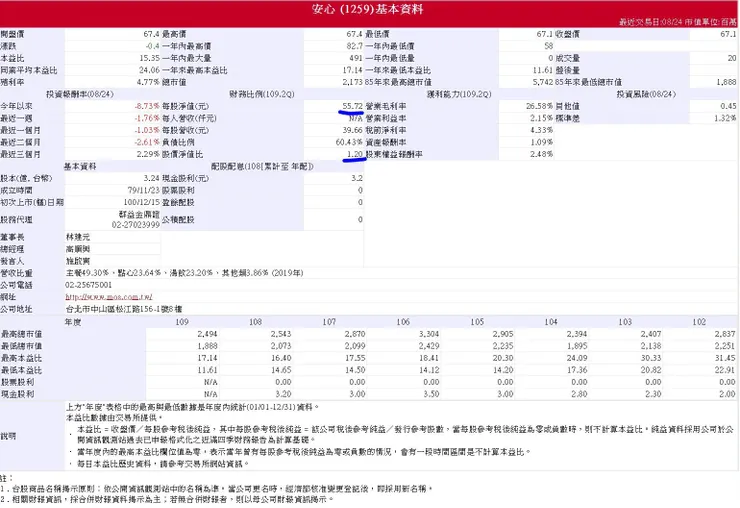Select the '最高總市值' value '2,870' for 107

pos(355,334)
